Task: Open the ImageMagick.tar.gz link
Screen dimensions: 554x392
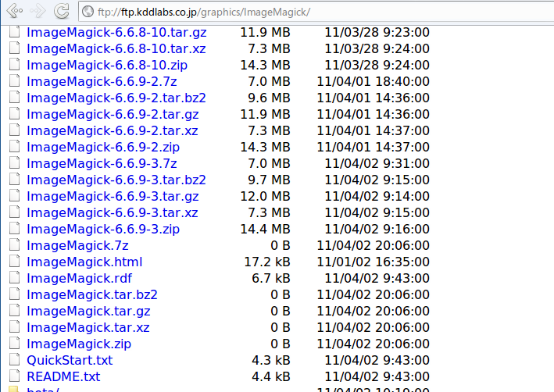Action: [88, 312]
